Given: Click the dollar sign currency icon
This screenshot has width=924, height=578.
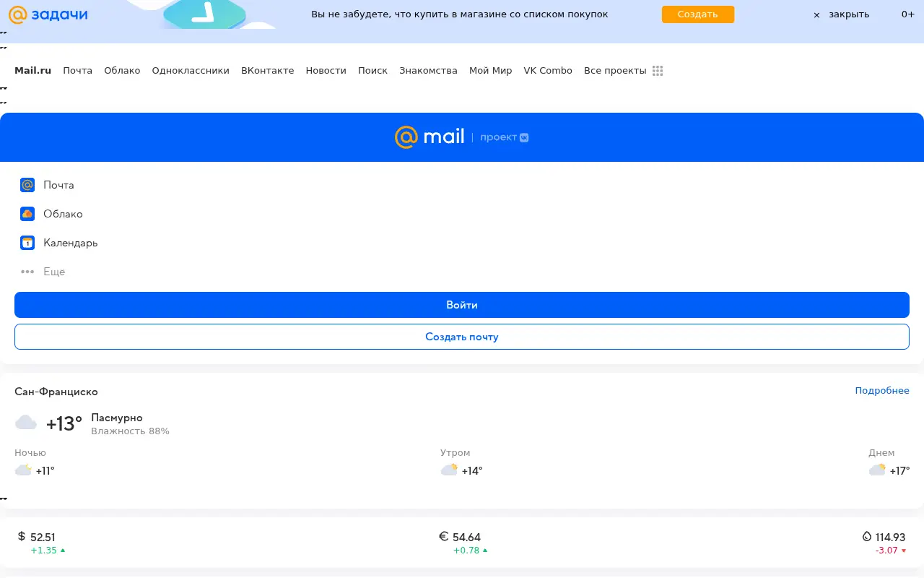Looking at the screenshot, I should click(x=22, y=536).
